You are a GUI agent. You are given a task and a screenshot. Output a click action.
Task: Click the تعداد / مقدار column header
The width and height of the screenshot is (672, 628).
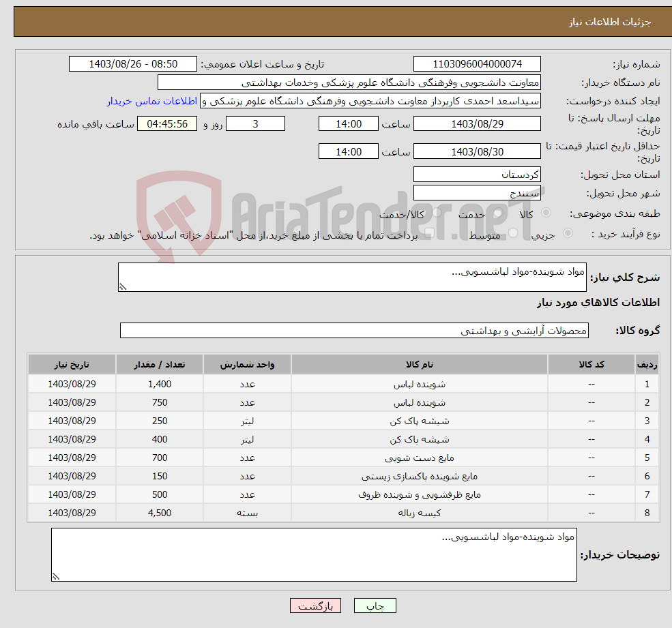(x=160, y=365)
